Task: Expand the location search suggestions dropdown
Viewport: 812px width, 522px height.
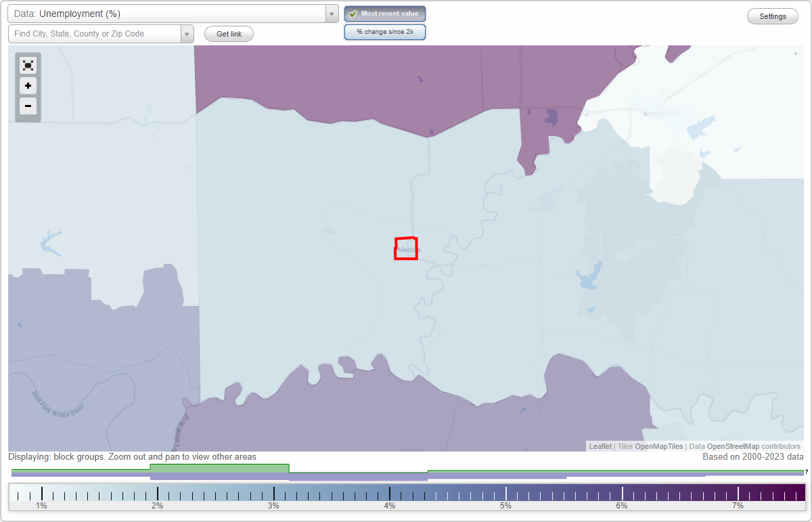Action: (x=187, y=33)
